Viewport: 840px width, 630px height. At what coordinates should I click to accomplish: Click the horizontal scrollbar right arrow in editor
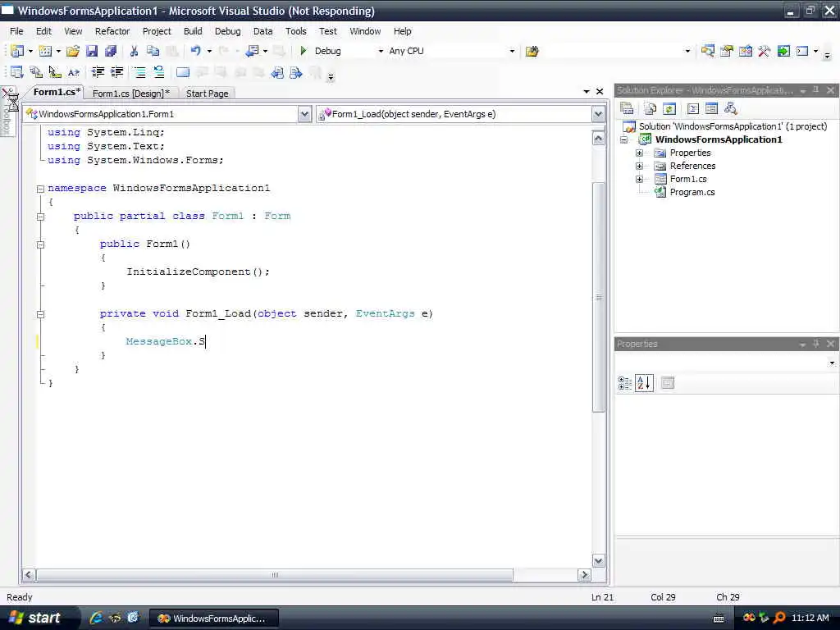(x=584, y=575)
